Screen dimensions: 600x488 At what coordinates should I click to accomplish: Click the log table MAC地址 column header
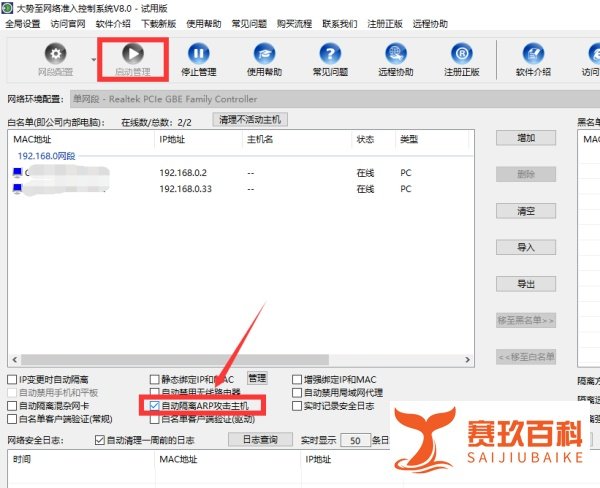click(x=228, y=459)
